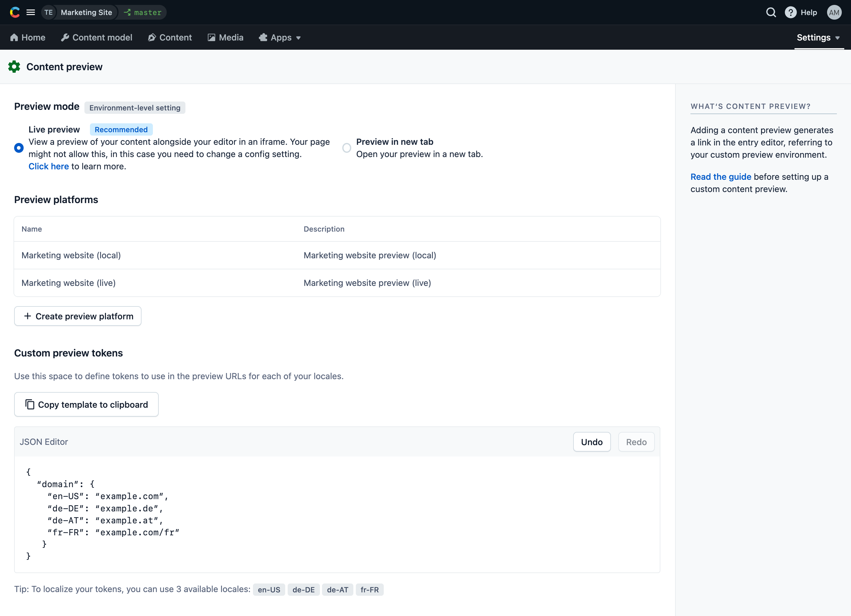Viewport: 851px width, 616px height.
Task: Click Create preview platform button
Action: point(78,316)
